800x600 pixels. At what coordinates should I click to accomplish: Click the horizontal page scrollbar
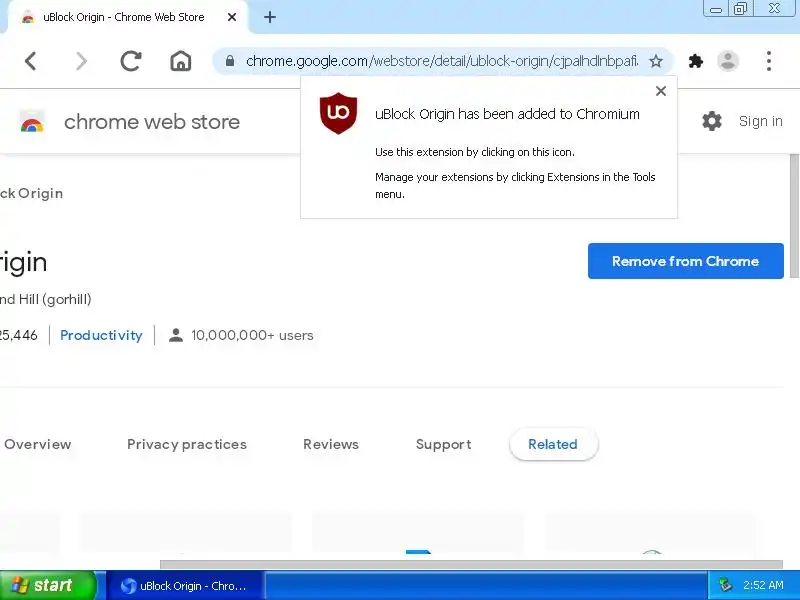(x=471, y=564)
